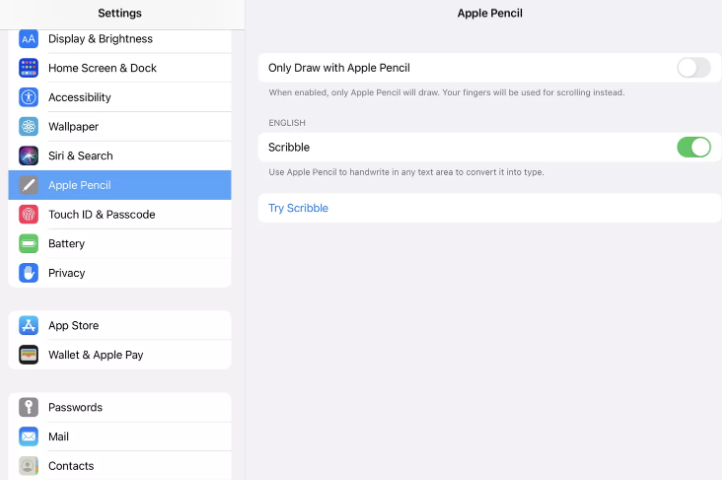Click the Apple Pencil page title
Viewport: 722px width, 480px height.
point(490,13)
